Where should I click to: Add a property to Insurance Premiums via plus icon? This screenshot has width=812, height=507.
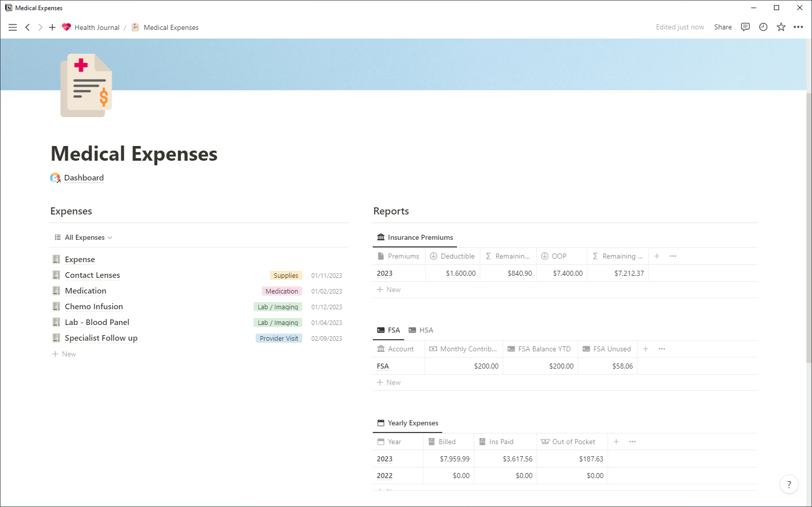pyautogui.click(x=656, y=256)
